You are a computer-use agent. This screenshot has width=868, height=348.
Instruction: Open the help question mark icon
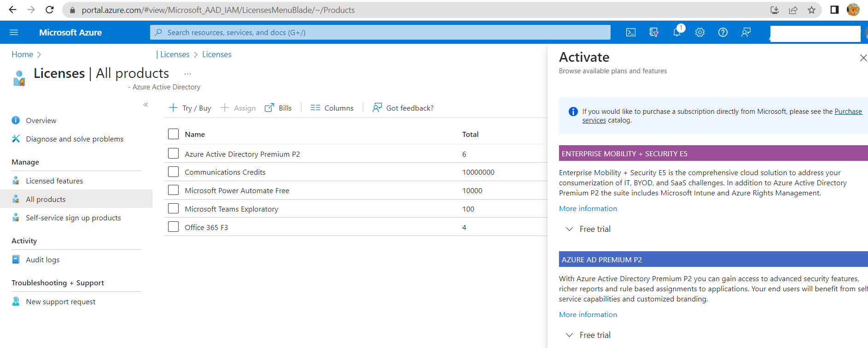coord(723,32)
